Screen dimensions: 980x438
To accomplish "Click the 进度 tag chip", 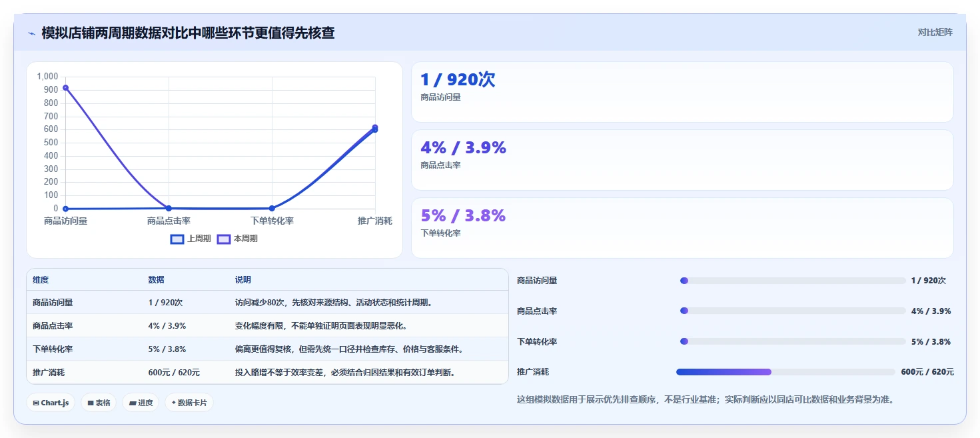I will click(x=141, y=403).
